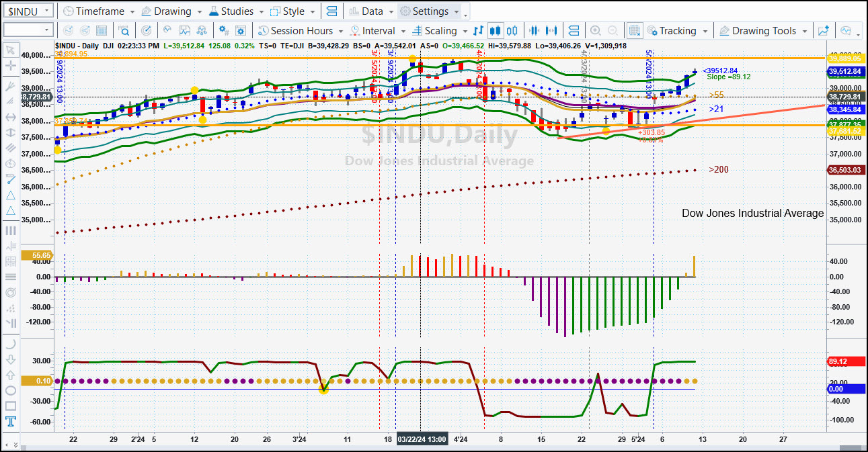Click the blue 0.00 indicator axis label

845,389
